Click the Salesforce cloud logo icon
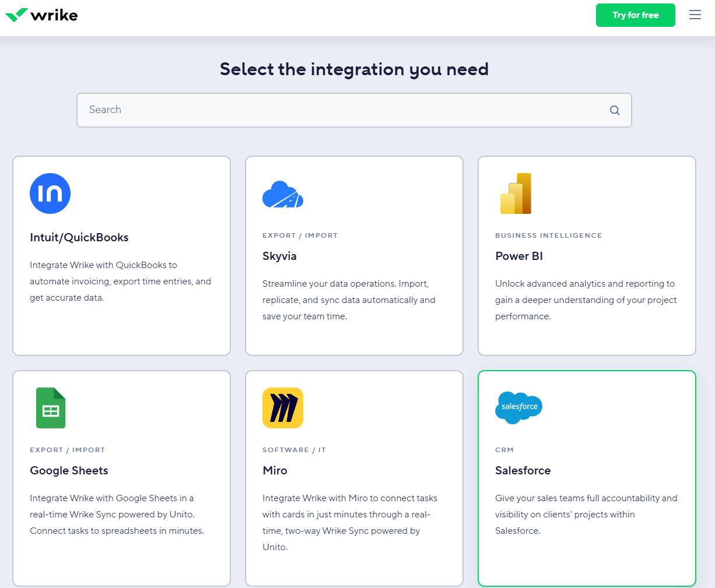Viewport: 715px width, 588px height. 519,407
